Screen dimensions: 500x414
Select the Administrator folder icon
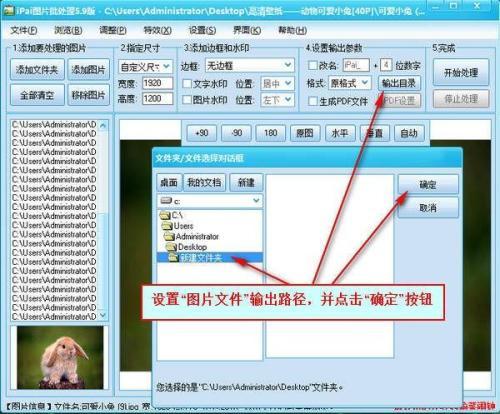point(169,237)
